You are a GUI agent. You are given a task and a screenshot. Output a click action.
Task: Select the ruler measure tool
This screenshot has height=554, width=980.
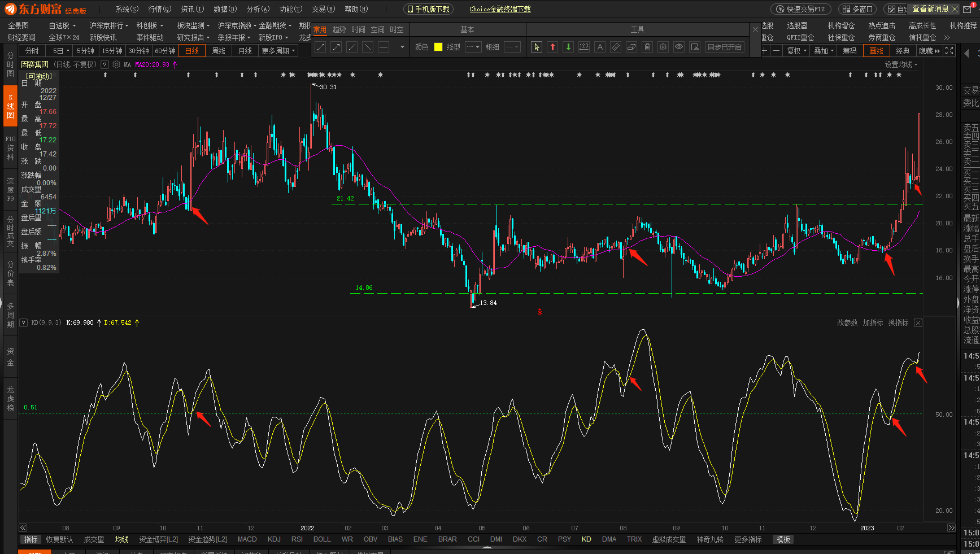tap(616, 47)
